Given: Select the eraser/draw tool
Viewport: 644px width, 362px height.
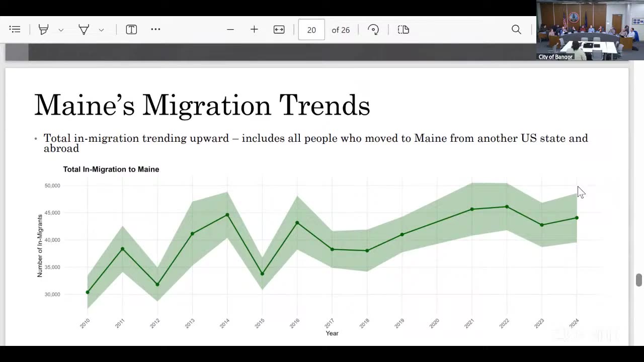Looking at the screenshot, I should 84,30.
